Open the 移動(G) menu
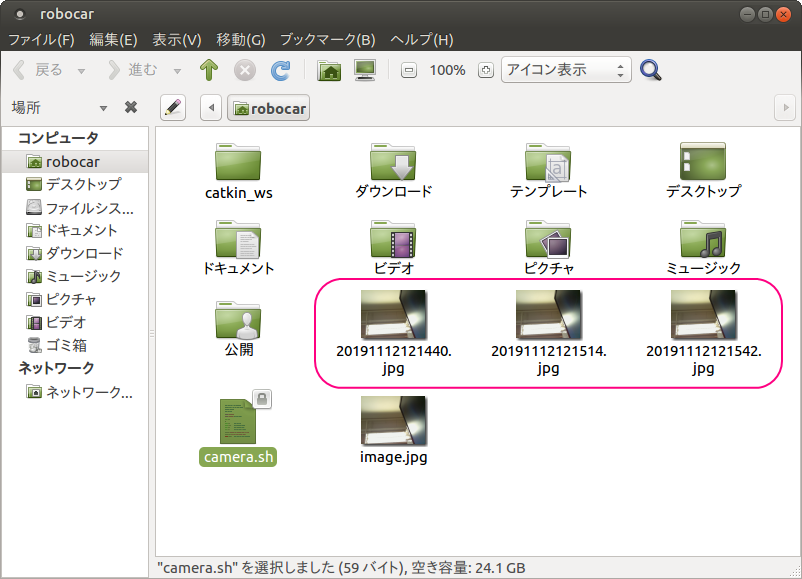This screenshot has height=579, width=802. (x=241, y=39)
